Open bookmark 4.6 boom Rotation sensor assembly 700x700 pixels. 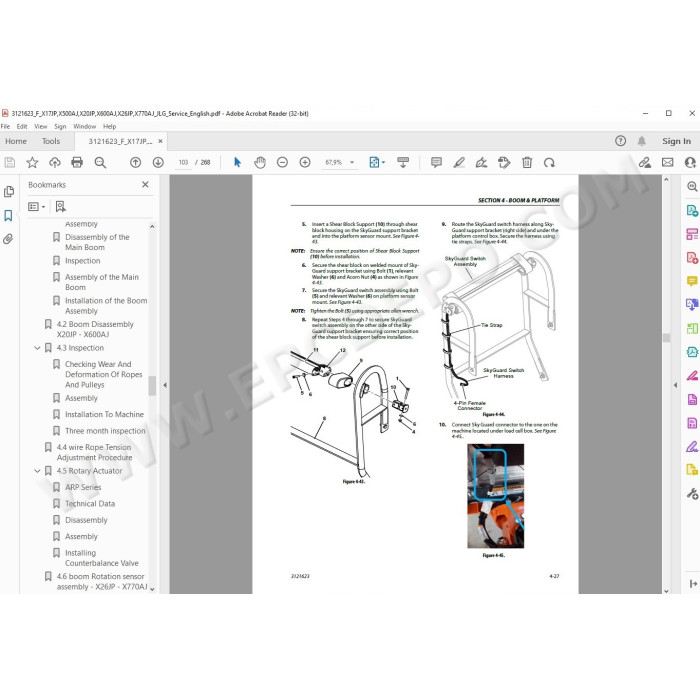[x=101, y=582]
